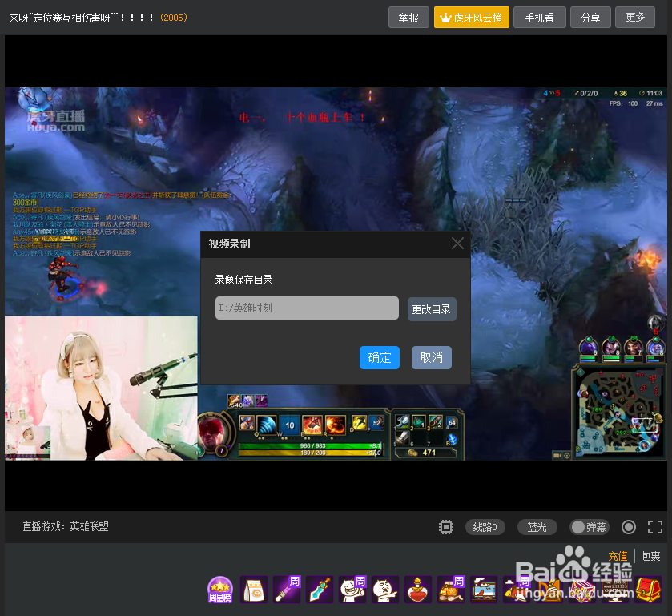
Task: Send the teal sword gift
Action: pos(320,590)
